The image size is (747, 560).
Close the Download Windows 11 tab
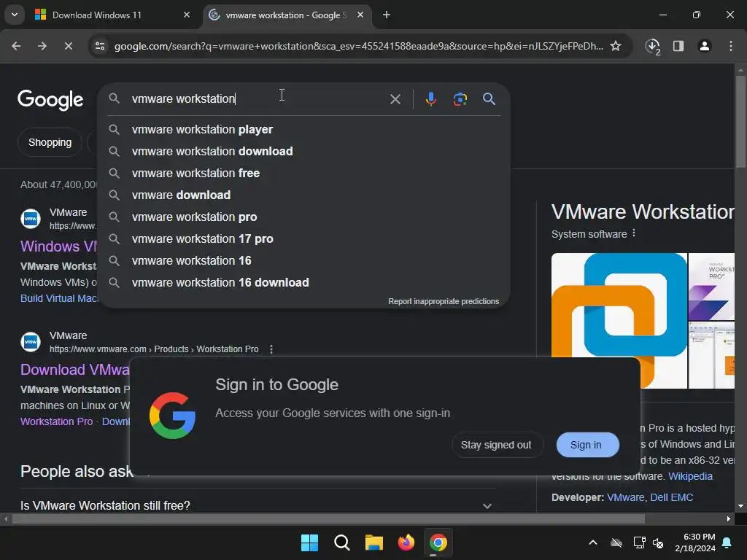tap(187, 15)
